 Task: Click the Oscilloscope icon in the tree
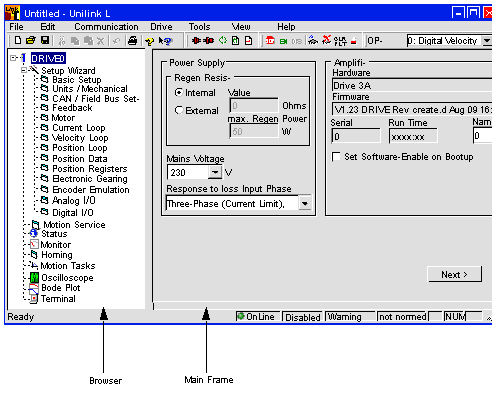point(34,277)
